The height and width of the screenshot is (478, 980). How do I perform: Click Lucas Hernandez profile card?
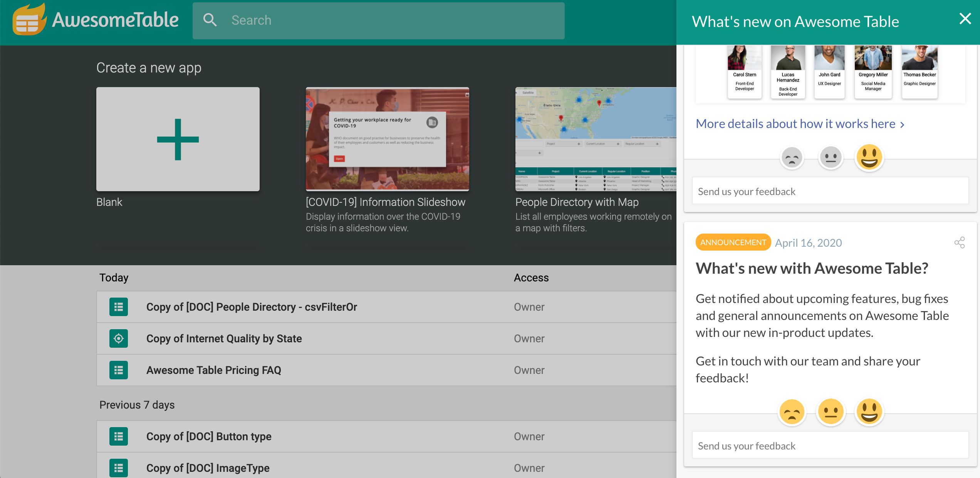pyautogui.click(x=788, y=72)
